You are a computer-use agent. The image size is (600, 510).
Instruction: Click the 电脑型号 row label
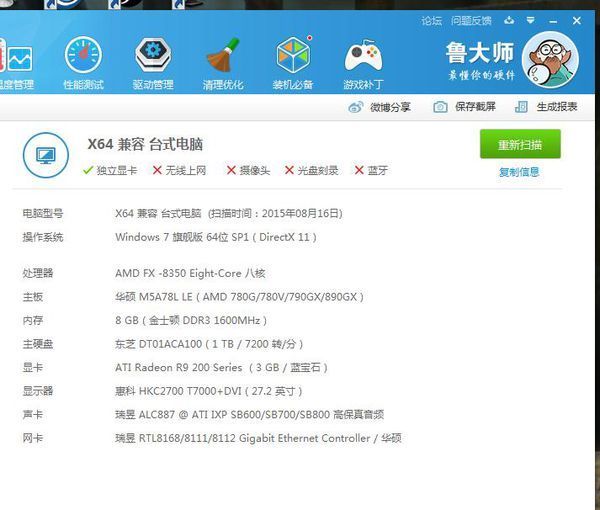[43, 213]
